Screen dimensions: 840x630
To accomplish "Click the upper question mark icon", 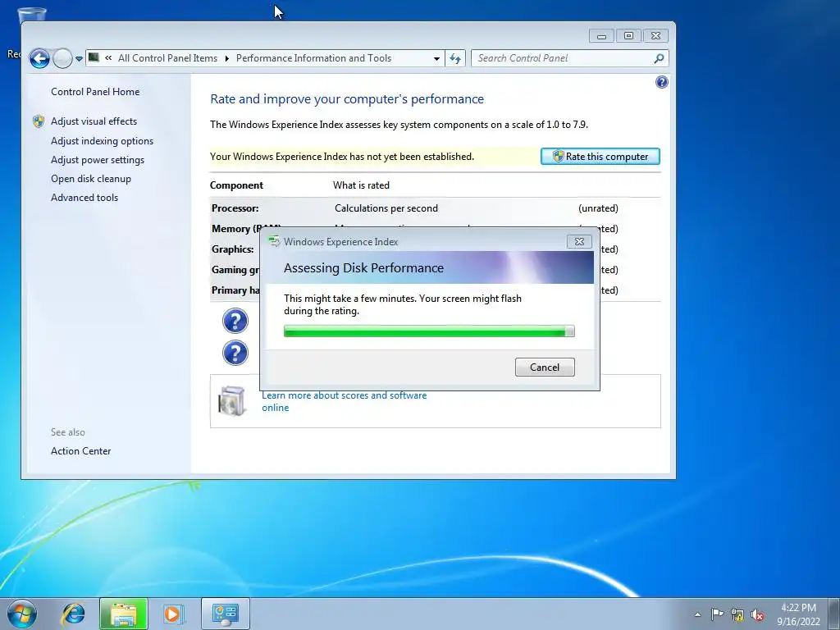I will 235,322.
